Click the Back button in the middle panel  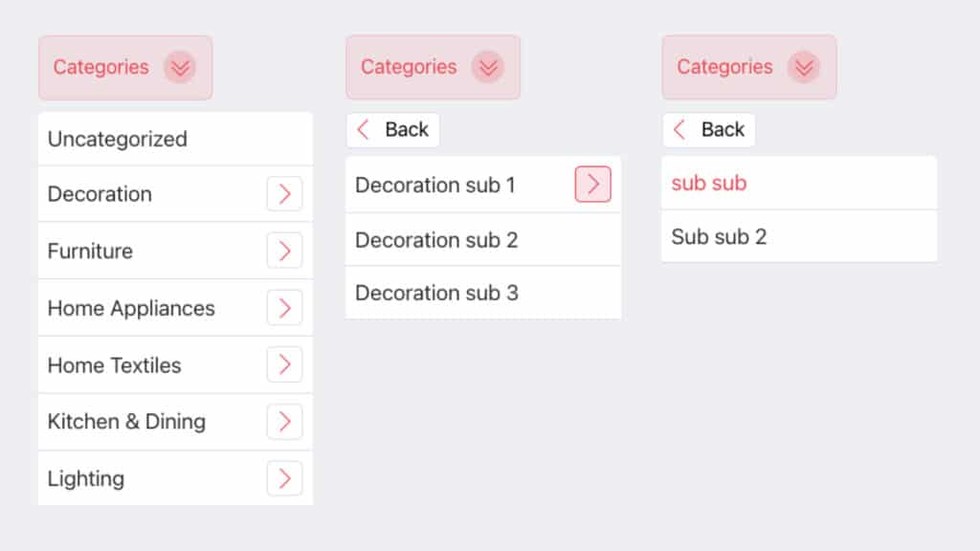point(392,129)
